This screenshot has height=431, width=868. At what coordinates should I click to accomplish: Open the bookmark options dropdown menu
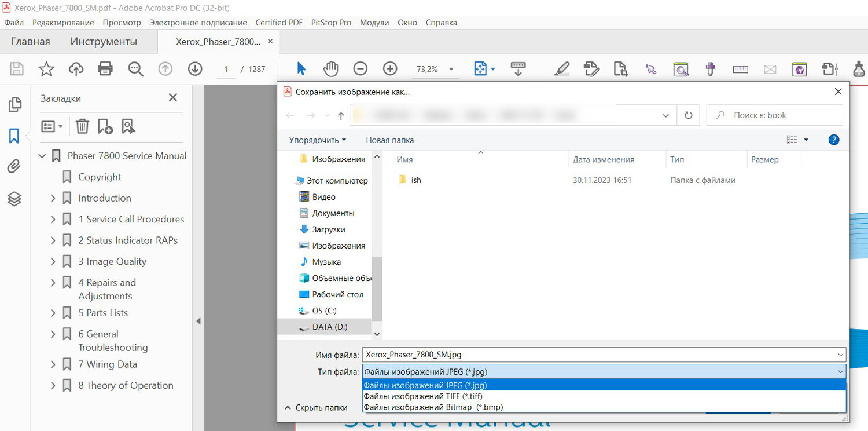52,126
